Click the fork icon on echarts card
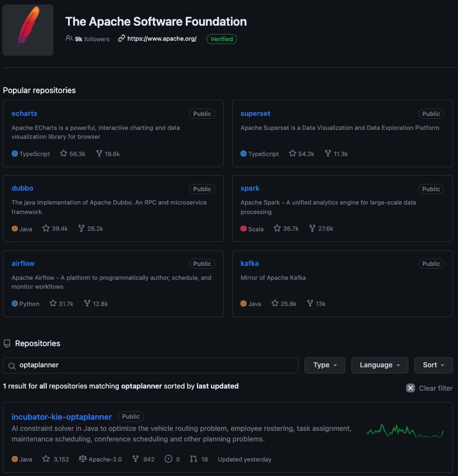This screenshot has width=458, height=476. tap(99, 153)
